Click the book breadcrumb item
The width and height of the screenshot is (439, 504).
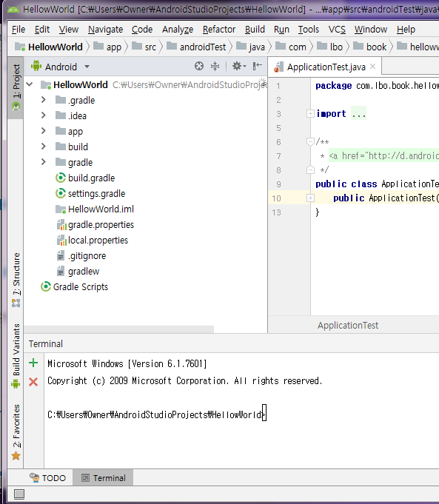click(x=370, y=47)
